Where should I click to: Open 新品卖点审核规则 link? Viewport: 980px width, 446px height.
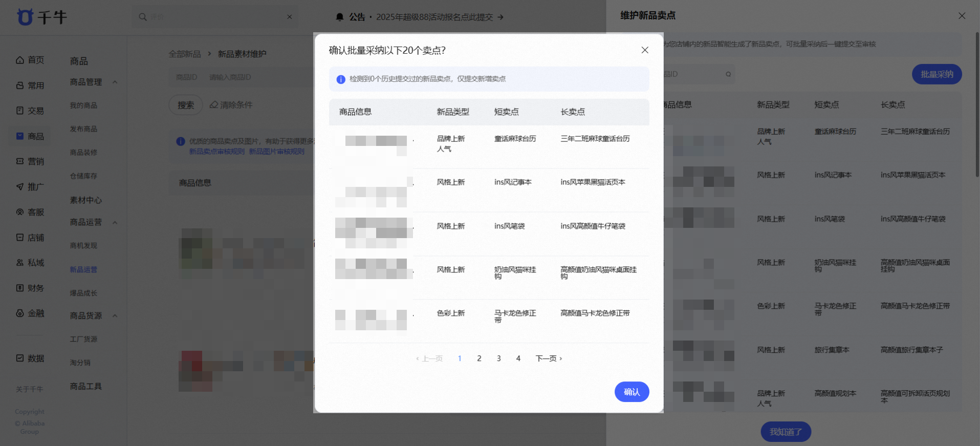point(217,152)
